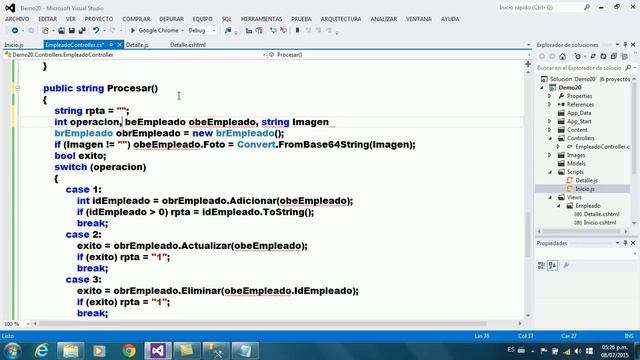Click the comment selected lines icon
Viewport: 640px width, 360px height.
(273, 31)
